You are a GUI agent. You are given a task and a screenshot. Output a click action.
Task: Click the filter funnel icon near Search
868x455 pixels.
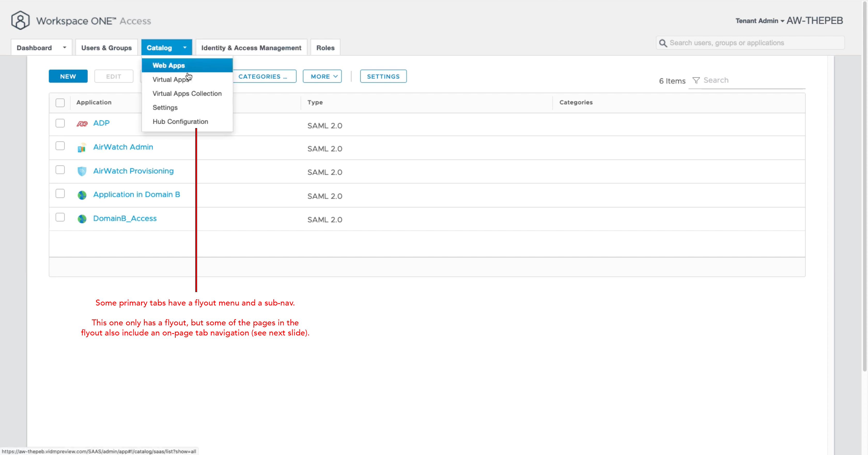696,81
